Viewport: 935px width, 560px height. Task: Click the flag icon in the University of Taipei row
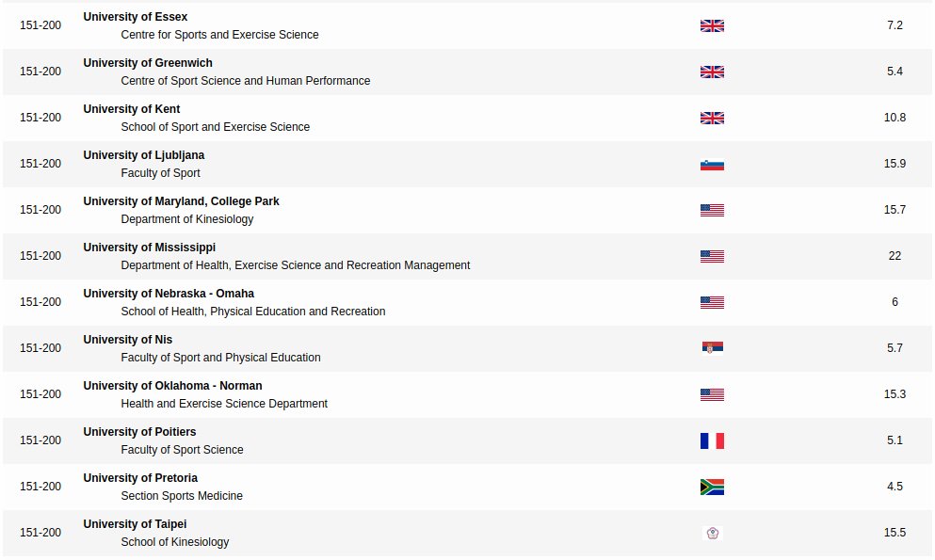click(x=712, y=533)
